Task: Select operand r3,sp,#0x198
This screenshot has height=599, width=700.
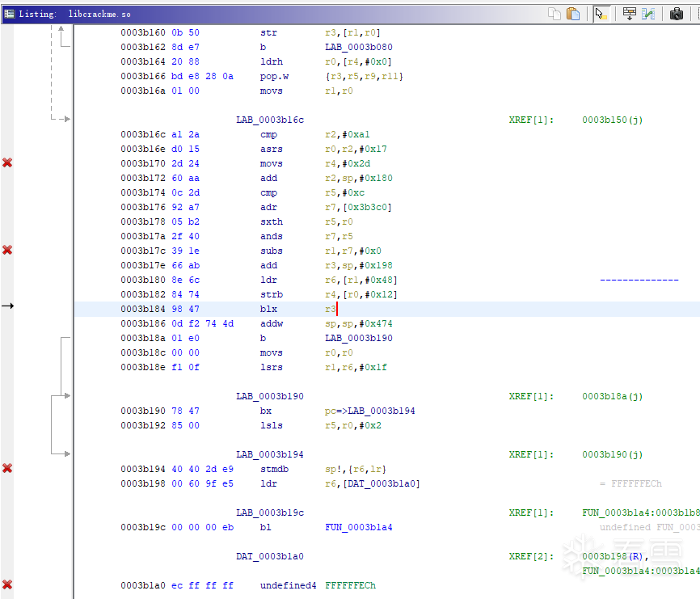Action: (358, 266)
